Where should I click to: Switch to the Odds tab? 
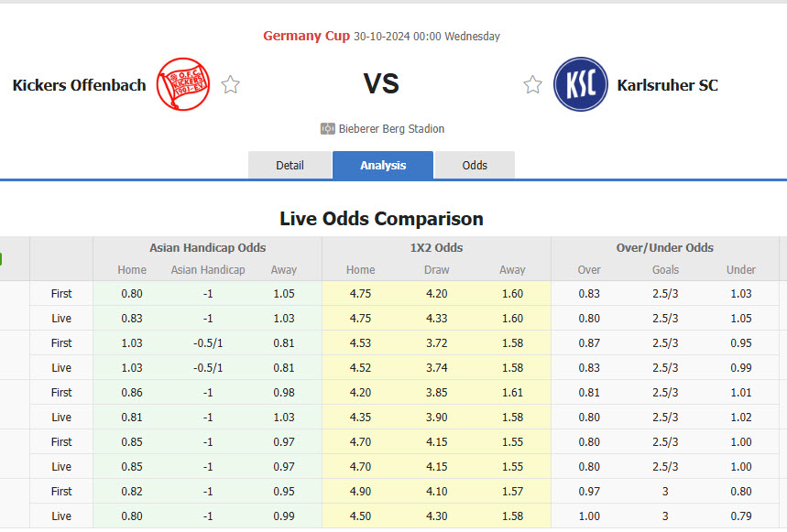point(475,166)
